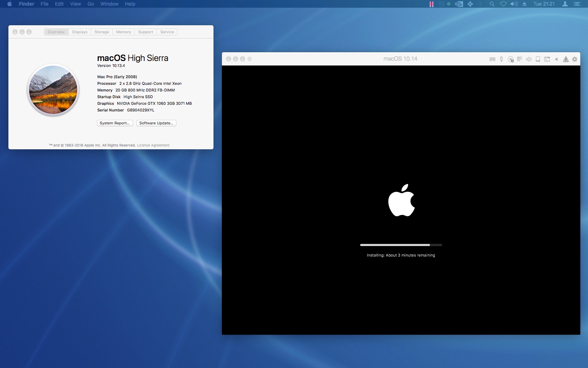
Task: Open the File menu
Action: 44,4
